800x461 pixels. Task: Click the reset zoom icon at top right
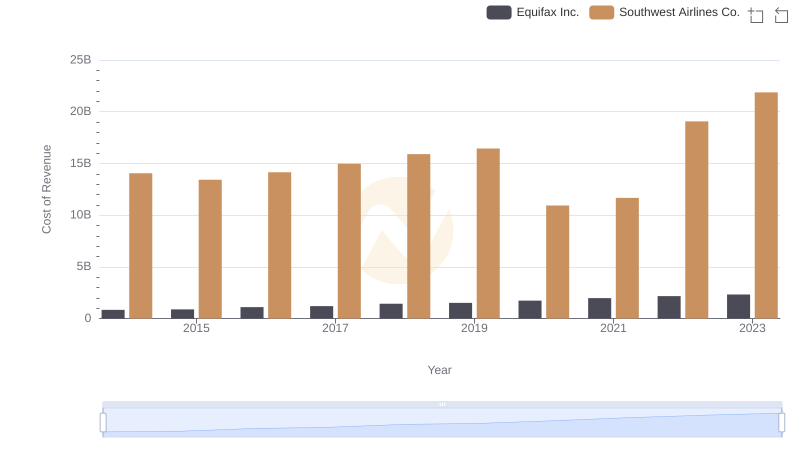point(781,15)
